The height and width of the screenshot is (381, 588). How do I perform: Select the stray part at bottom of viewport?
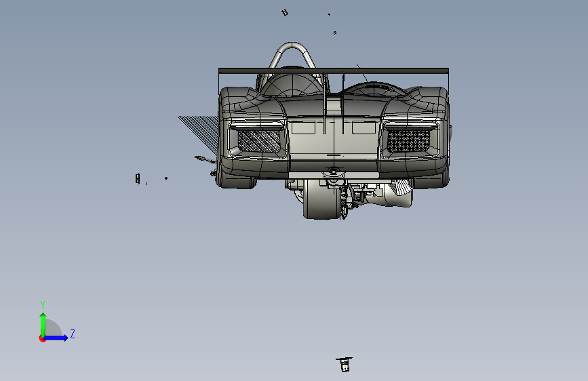pos(345,365)
